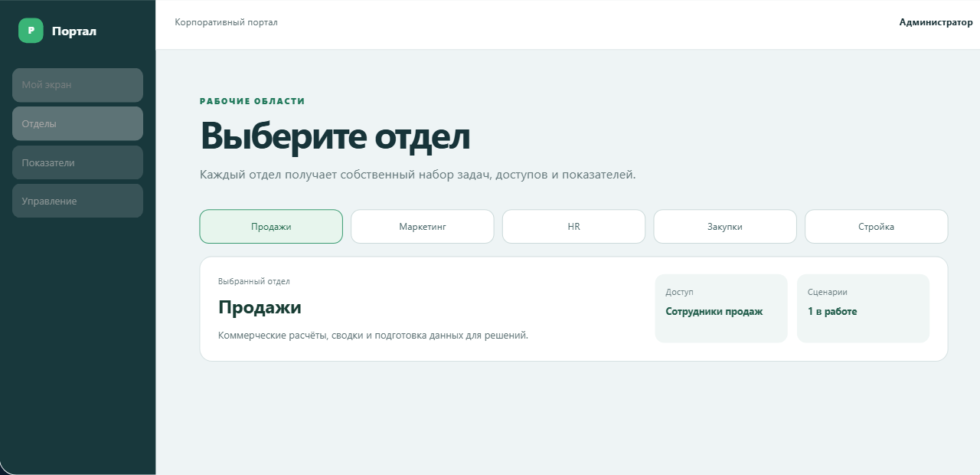Click the Доступ Сотрудники продаж card
This screenshot has height=475, width=980.
click(x=721, y=309)
